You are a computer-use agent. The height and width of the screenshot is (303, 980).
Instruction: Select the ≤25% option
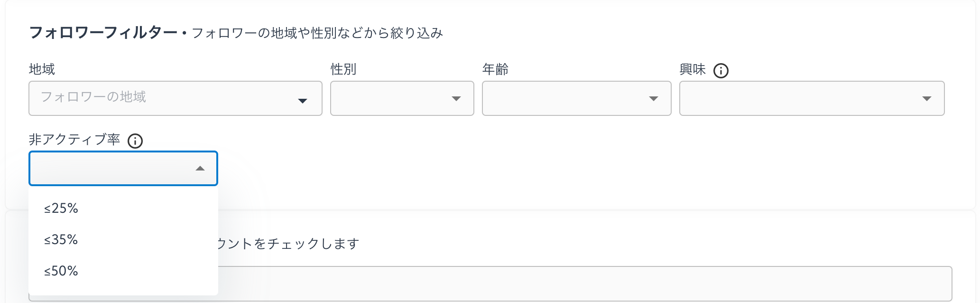[61, 208]
